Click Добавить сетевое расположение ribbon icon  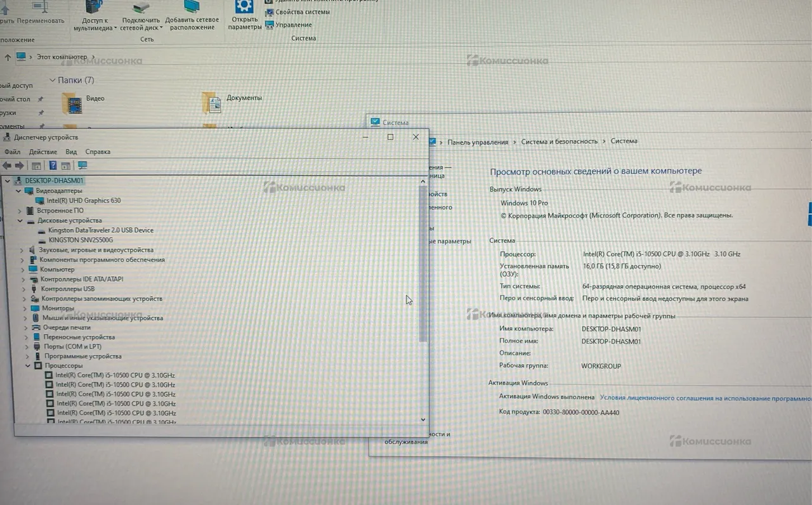tap(192, 8)
